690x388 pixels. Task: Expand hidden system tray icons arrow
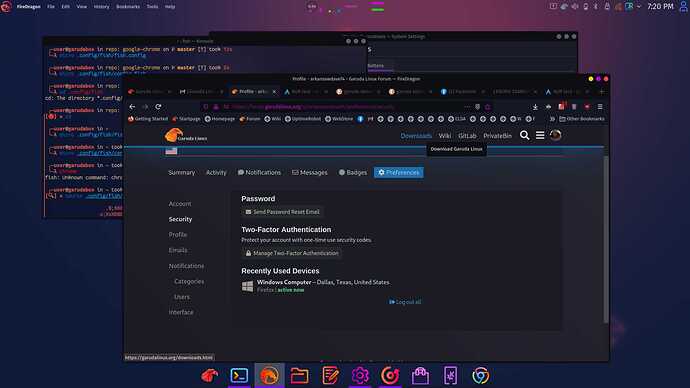[x=639, y=7]
